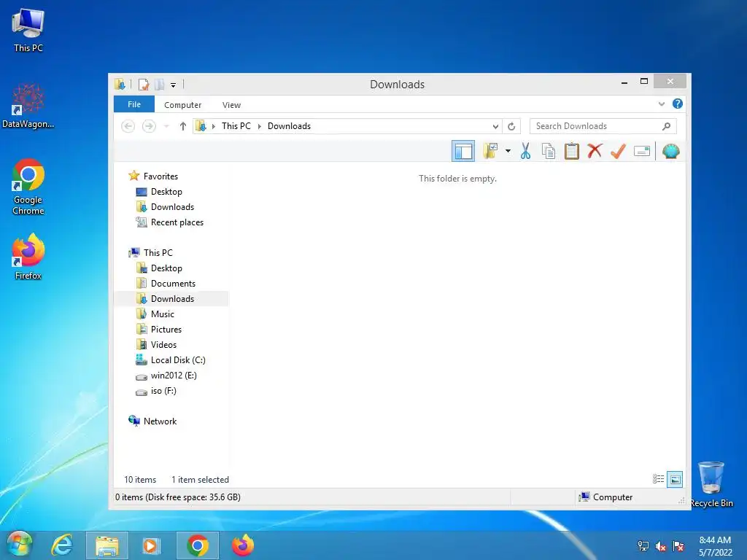747x560 pixels.
Task: Open the DataWagon desktop shortcut
Action: (x=28, y=106)
